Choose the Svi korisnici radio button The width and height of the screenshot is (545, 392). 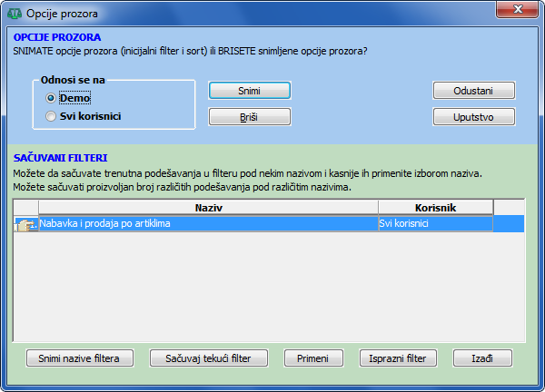(52, 116)
